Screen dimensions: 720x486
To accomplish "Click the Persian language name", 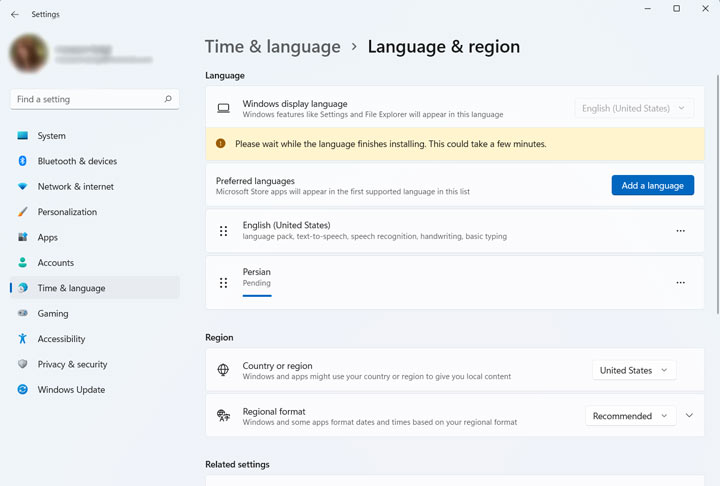I will click(257, 271).
